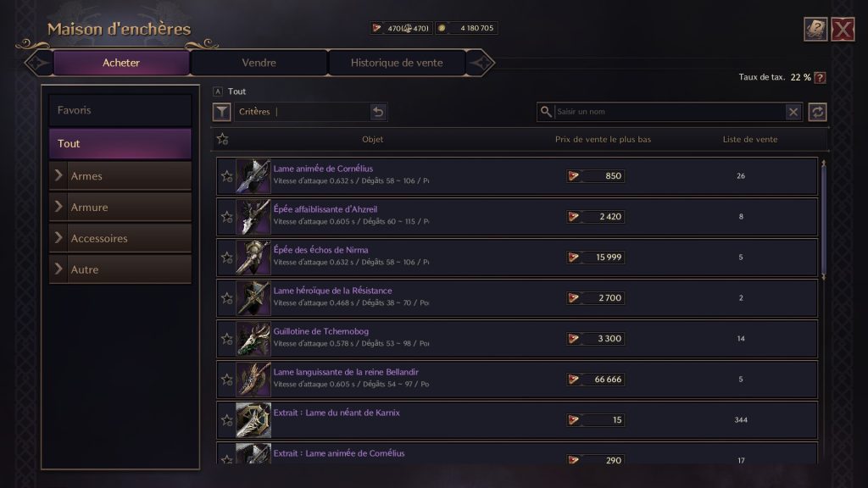The image size is (868, 488).
Task: Reset criteria with the undo arrow icon
Action: [378, 112]
